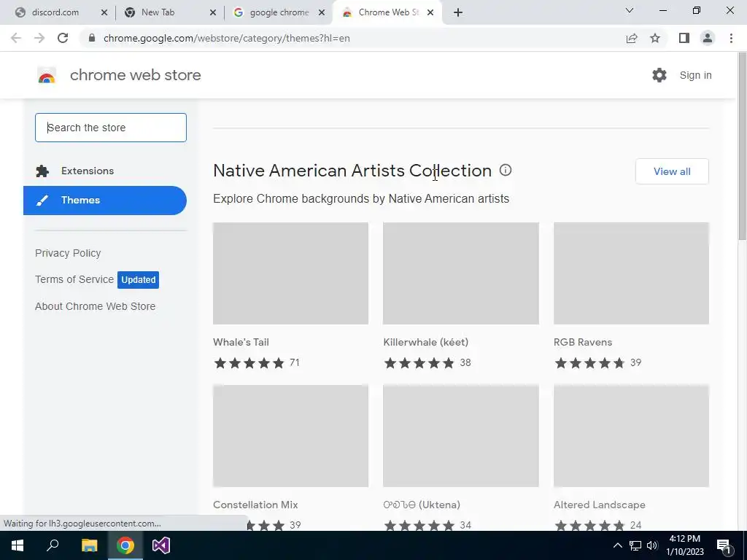Close the discord.com tab
Screen dimensions: 747x560
104,12
